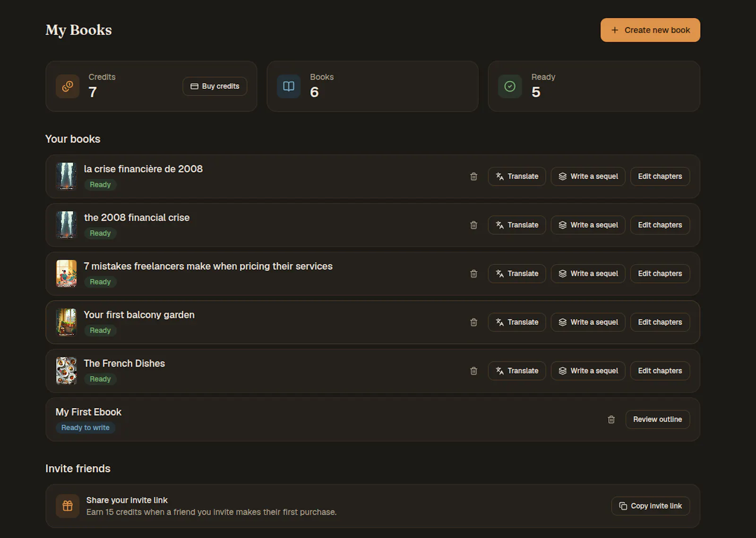Write a sequel to "The French Dishes"
756x538 pixels.
click(x=588, y=371)
